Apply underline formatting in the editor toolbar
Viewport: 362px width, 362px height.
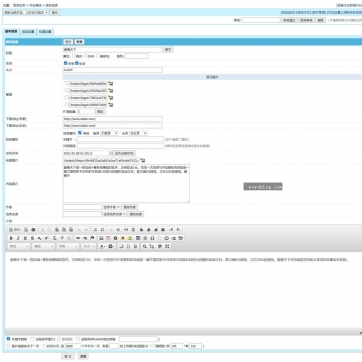point(25,238)
